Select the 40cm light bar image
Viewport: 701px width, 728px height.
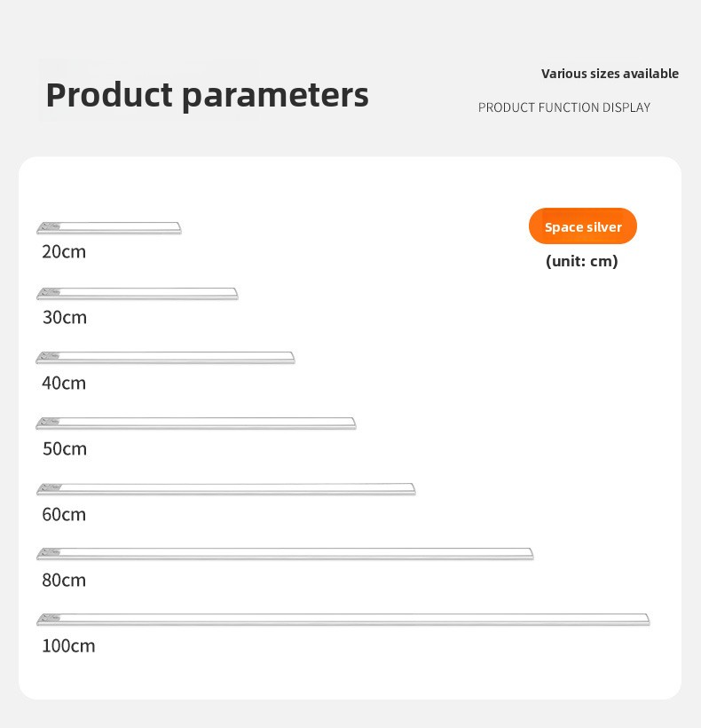166,358
